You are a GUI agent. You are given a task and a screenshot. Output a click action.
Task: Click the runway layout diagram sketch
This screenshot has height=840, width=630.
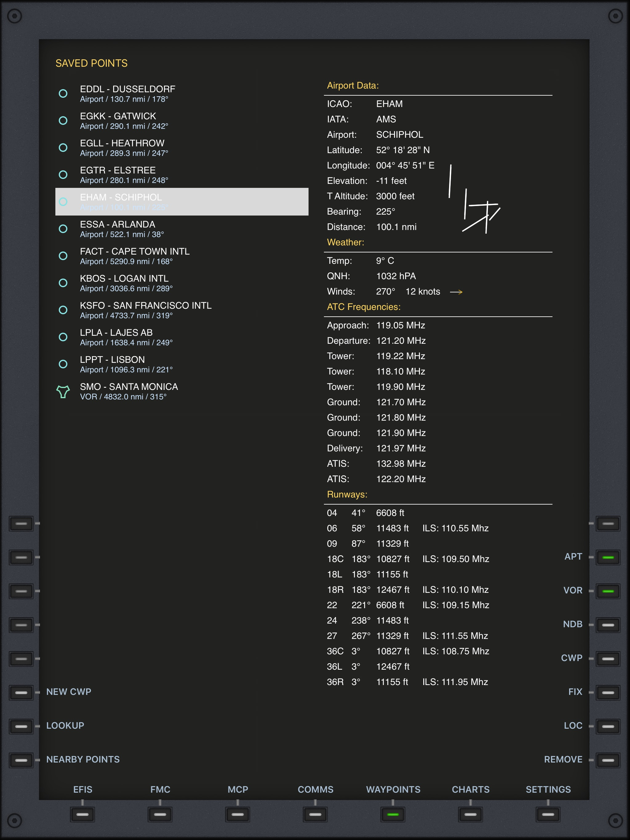[474, 199]
